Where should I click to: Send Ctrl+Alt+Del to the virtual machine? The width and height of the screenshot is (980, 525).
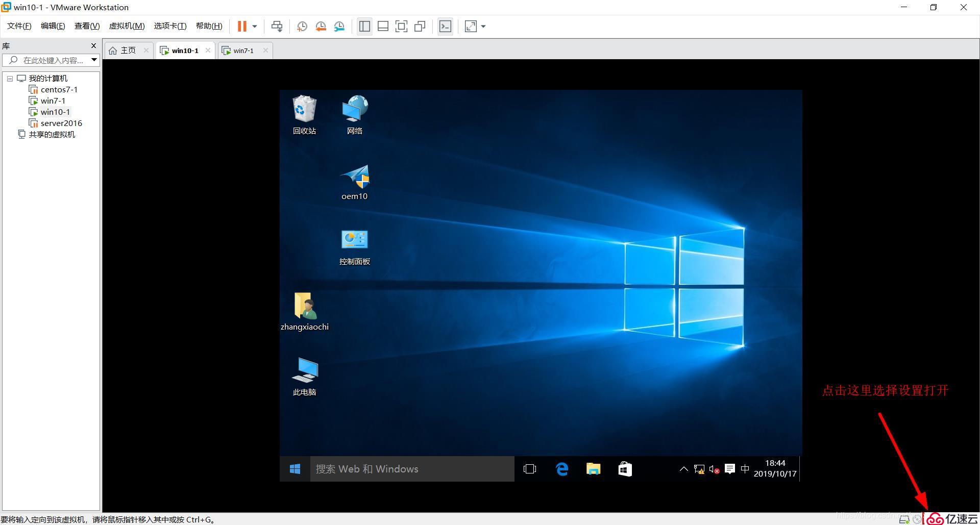(x=277, y=27)
